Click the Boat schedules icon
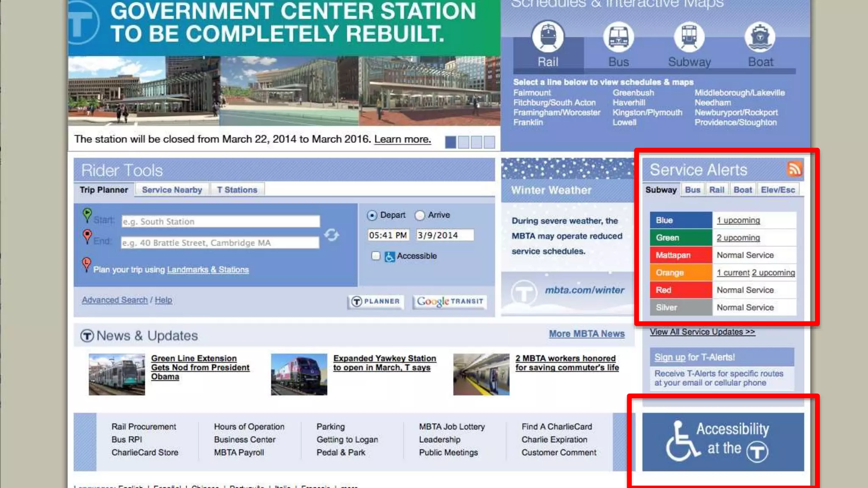The width and height of the screenshot is (868, 488). (x=760, y=37)
